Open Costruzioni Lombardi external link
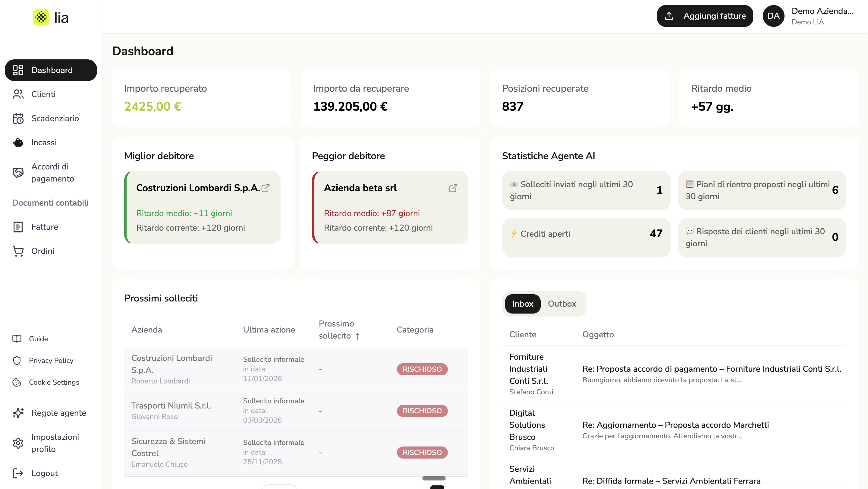The image size is (868, 489). tap(265, 188)
